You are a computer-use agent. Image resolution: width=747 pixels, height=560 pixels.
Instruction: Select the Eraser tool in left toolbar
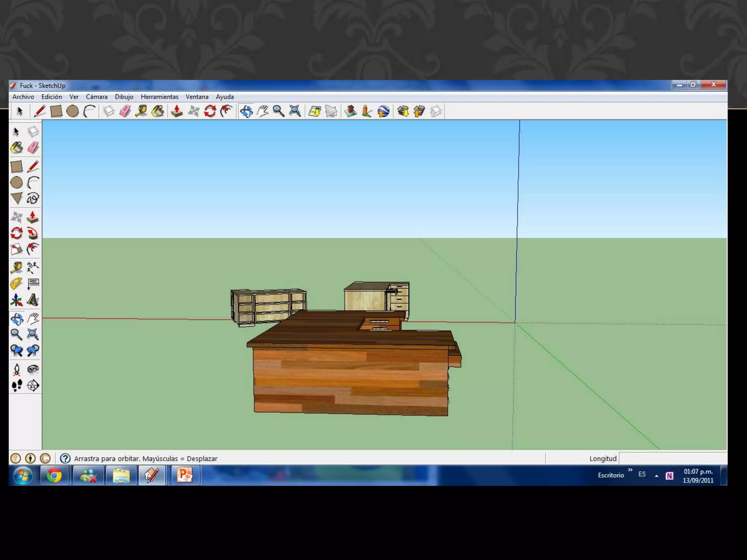33,148
